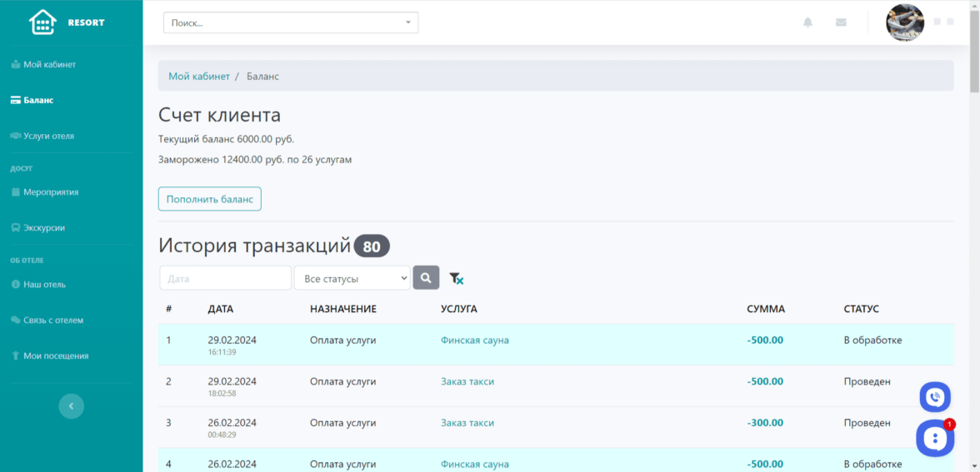This screenshot has height=472, width=980.
Task: Click the Пополнить баланс button
Action: (x=209, y=199)
